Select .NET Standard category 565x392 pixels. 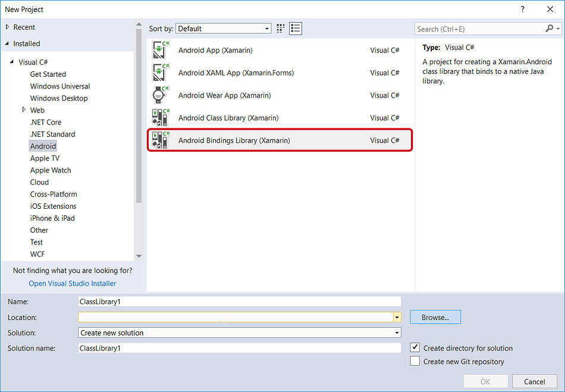[52, 134]
